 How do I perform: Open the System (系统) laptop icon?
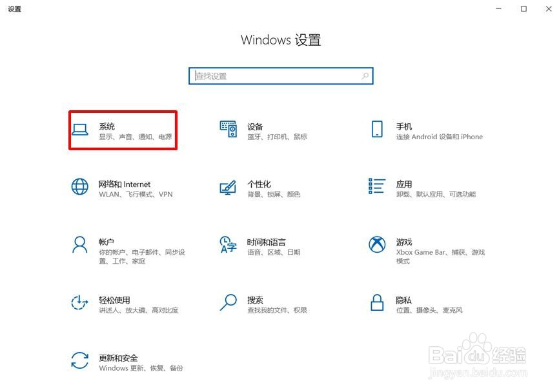pyautogui.click(x=80, y=130)
